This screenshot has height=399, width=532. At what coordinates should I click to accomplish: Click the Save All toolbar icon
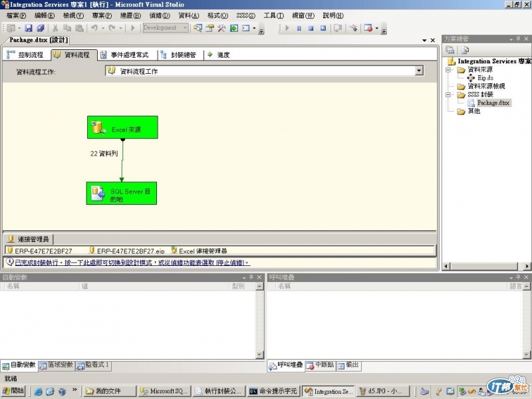pyautogui.click(x=41, y=28)
